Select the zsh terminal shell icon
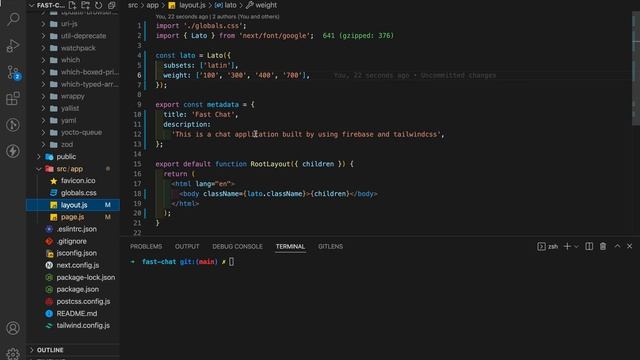The image size is (640, 360). (x=547, y=246)
